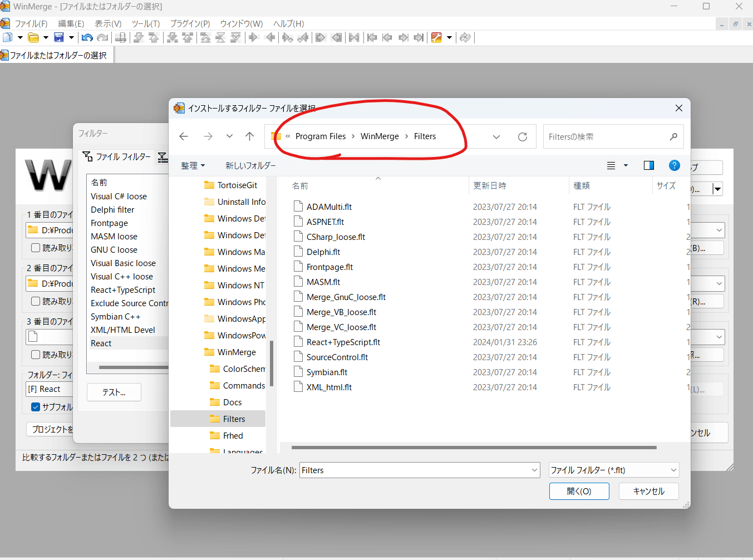The height and width of the screenshot is (560, 753).
Task: Uncheck the subfolders checkbox
Action: 36,407
